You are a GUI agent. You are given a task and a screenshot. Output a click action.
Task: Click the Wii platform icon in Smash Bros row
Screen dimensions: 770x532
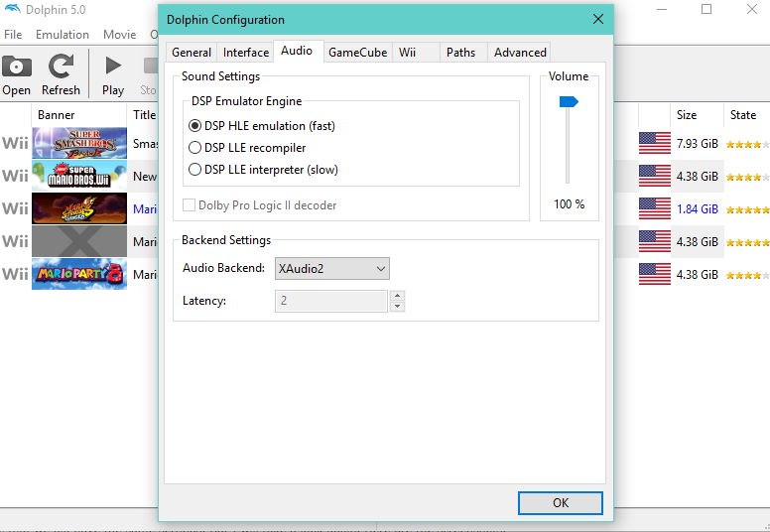[x=15, y=144]
